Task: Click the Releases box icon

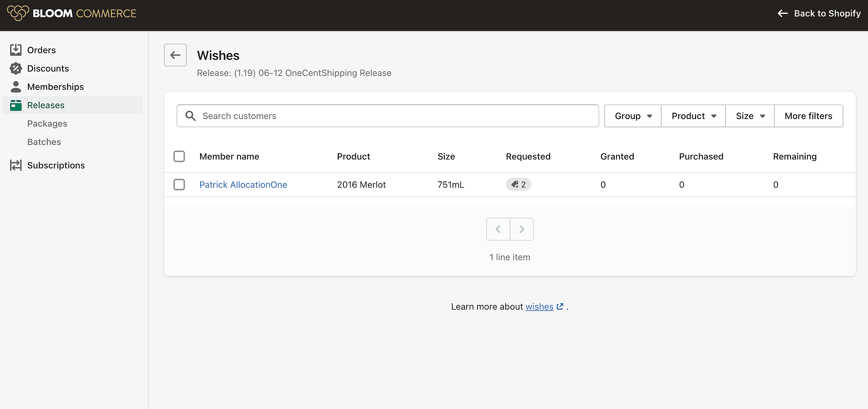Action: 16,105
